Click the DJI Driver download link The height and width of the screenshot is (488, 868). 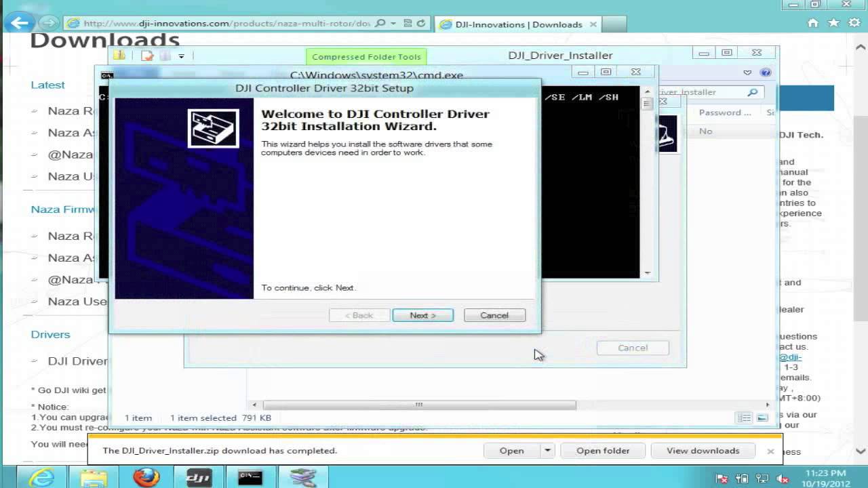(x=77, y=361)
